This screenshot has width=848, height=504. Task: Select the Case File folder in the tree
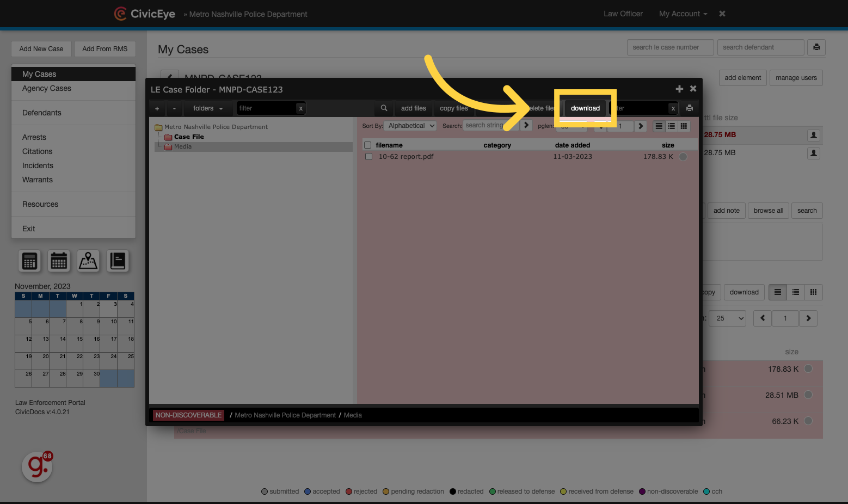coord(189,137)
